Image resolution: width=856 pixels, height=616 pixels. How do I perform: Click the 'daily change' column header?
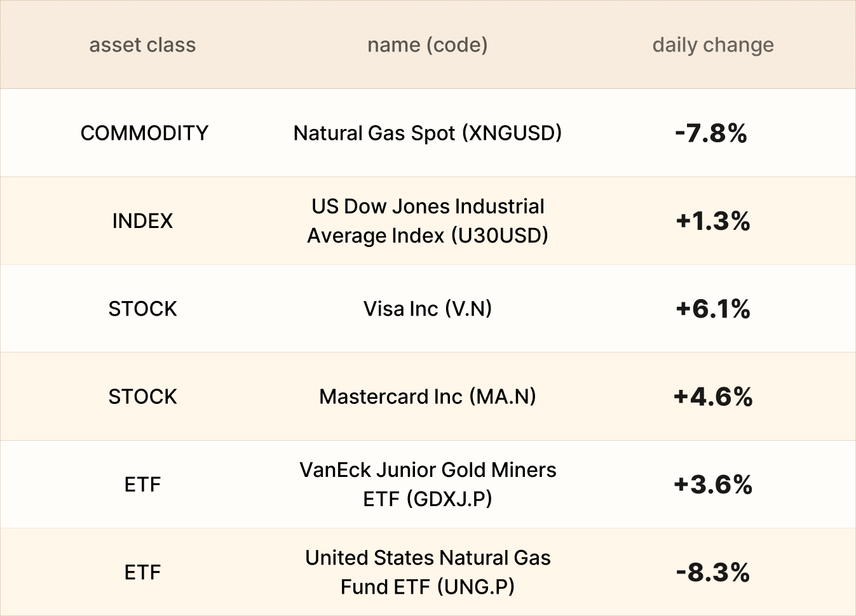712,45
